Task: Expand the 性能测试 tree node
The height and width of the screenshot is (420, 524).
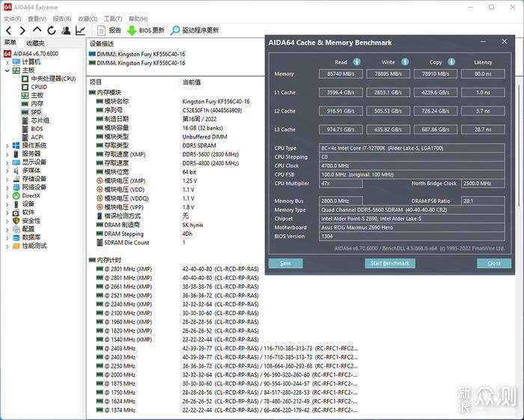Action: [x=7, y=246]
